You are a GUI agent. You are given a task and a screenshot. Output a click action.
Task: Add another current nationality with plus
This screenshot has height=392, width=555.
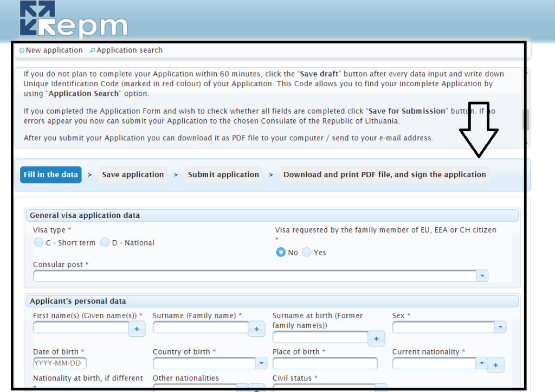tap(495, 365)
